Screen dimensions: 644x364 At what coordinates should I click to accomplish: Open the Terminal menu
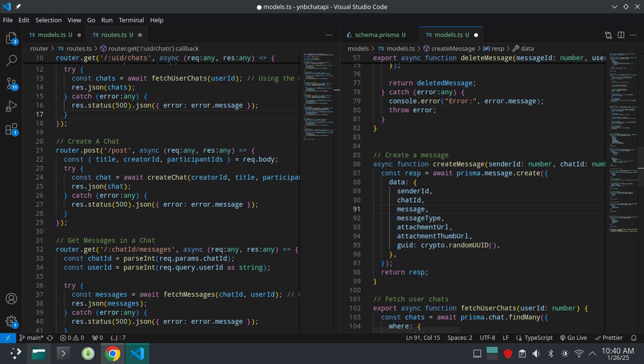pyautogui.click(x=131, y=20)
